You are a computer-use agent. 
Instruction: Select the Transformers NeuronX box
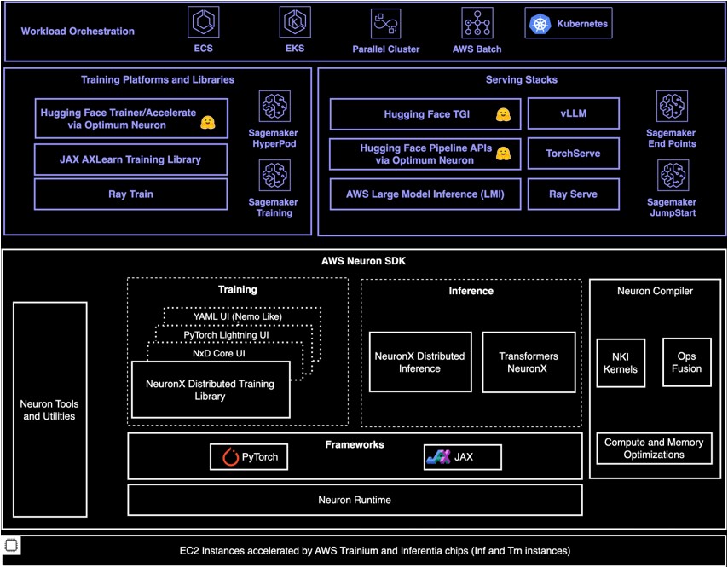pos(529,362)
